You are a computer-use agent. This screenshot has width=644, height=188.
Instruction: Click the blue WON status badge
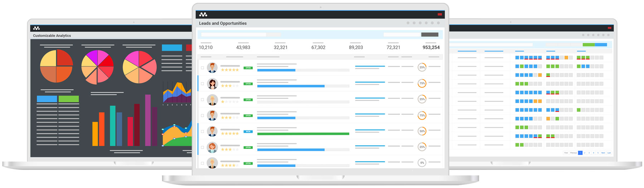point(248,131)
